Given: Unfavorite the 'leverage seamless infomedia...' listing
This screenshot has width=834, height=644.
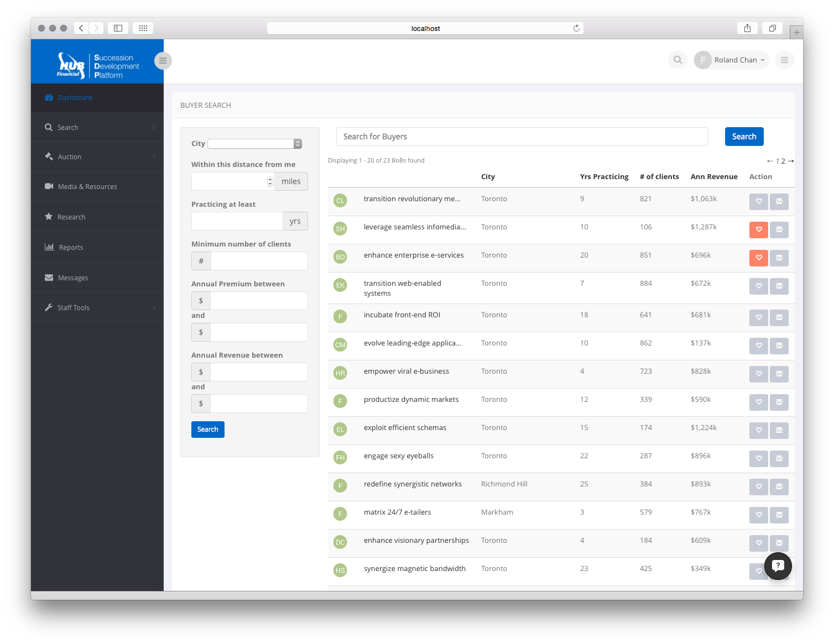Looking at the screenshot, I should pyautogui.click(x=759, y=230).
